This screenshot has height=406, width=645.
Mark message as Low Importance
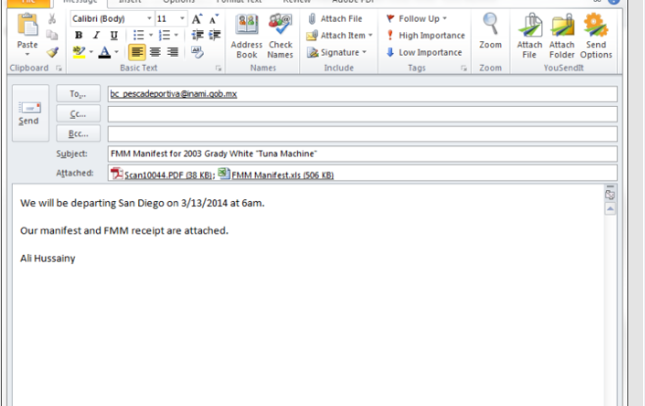(424, 53)
